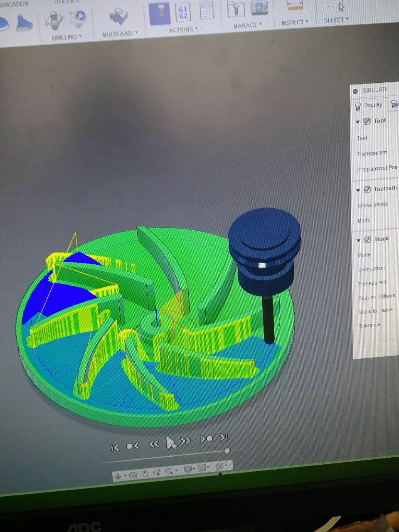The width and height of the screenshot is (399, 532).
Task: Click the selection cursor icon above Select
Action: point(337,5)
